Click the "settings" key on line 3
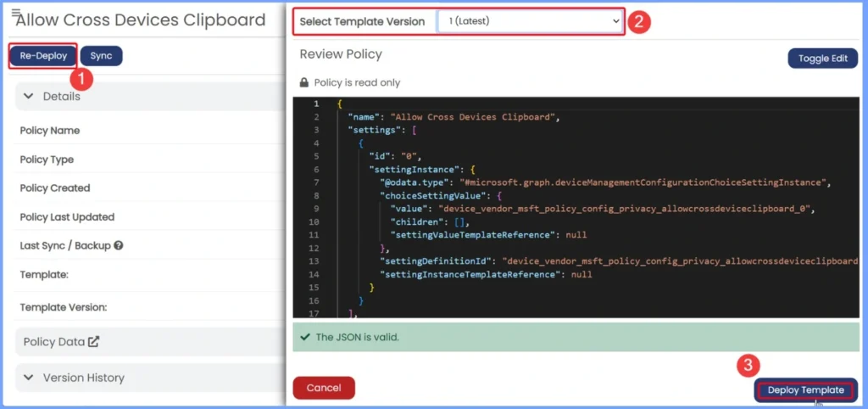The image size is (868, 409). click(374, 130)
